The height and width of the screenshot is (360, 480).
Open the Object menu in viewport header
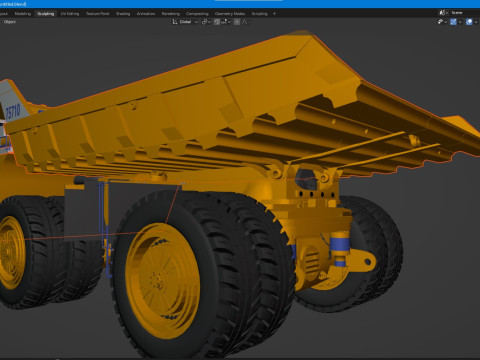pos(10,22)
